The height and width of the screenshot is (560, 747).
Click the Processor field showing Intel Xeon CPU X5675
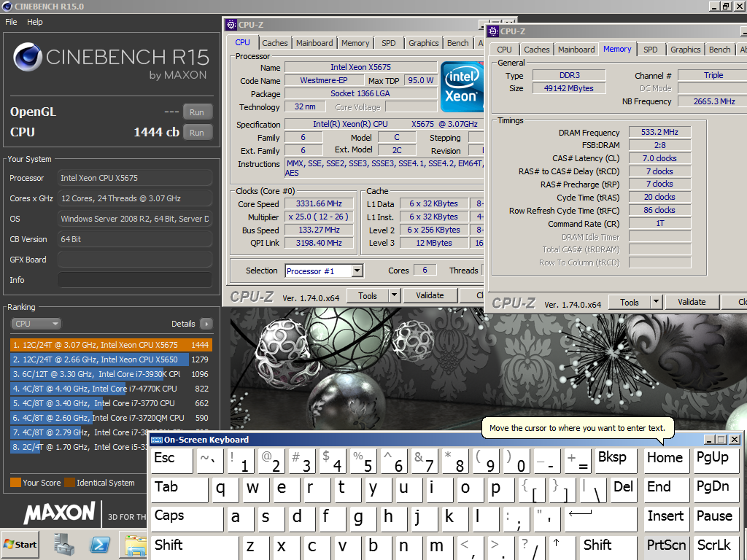(x=135, y=178)
